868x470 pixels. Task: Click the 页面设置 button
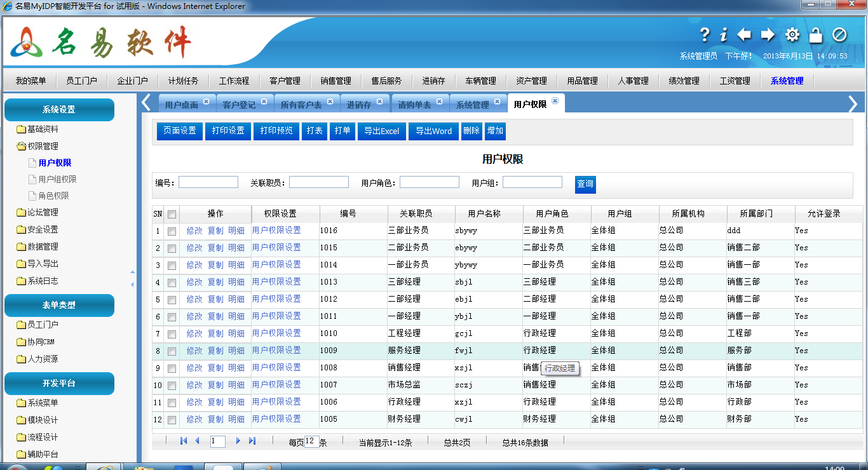(180, 131)
